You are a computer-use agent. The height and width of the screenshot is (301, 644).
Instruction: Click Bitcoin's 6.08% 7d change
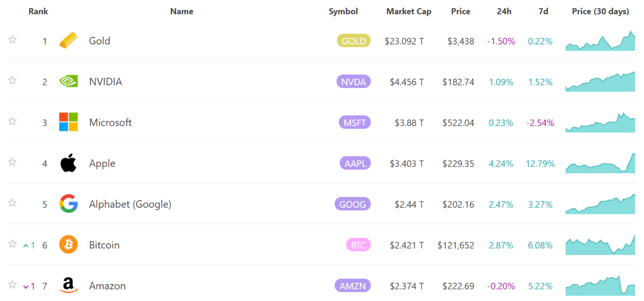540,245
